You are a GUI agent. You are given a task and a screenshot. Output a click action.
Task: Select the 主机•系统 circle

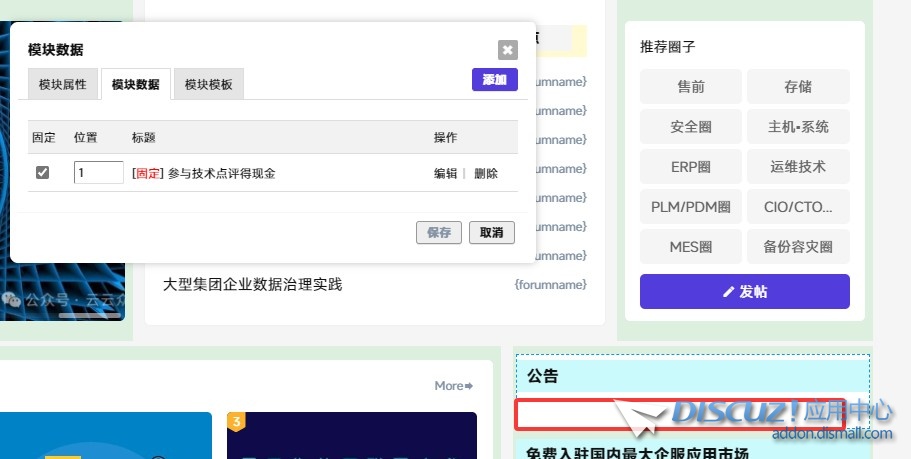798,127
